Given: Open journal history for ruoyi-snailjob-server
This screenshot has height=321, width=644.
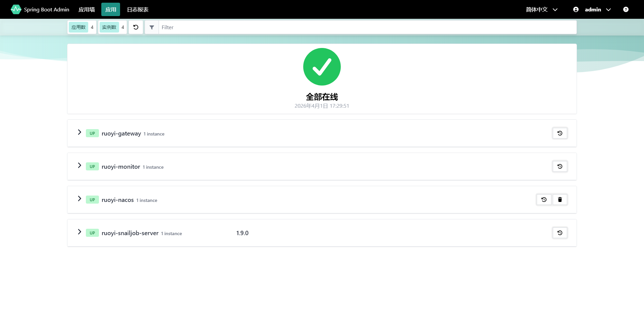Looking at the screenshot, I should [x=559, y=233].
